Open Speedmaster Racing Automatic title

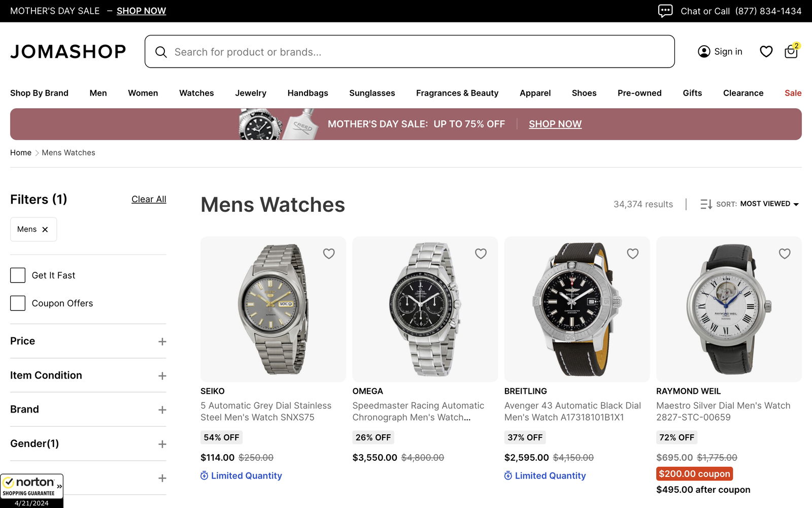tap(418, 411)
